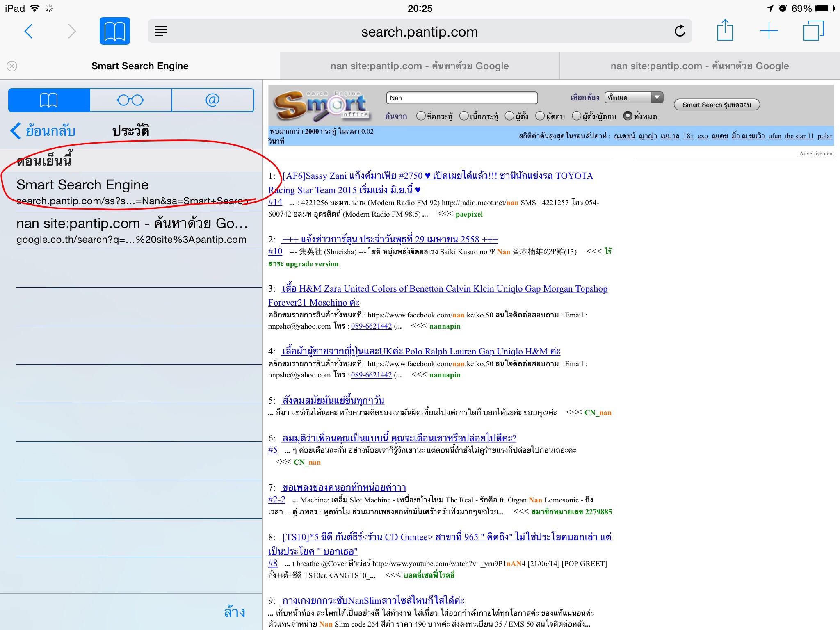Viewport: 840px width, 630px height.
Task: Open the Share sheet icon
Action: point(725,30)
